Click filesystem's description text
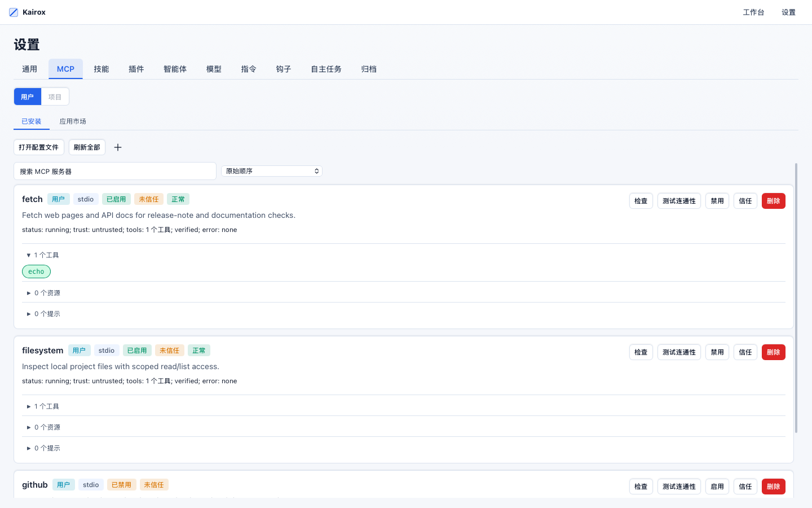 (x=121, y=366)
